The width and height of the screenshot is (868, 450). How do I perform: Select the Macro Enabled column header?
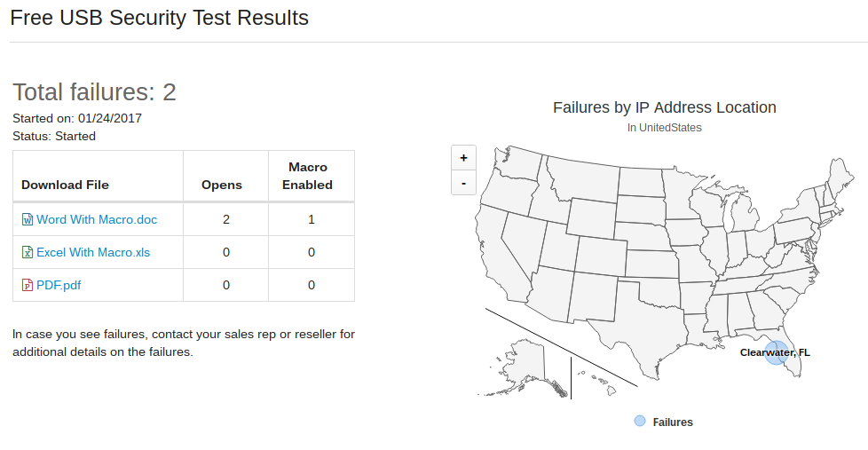coord(308,176)
